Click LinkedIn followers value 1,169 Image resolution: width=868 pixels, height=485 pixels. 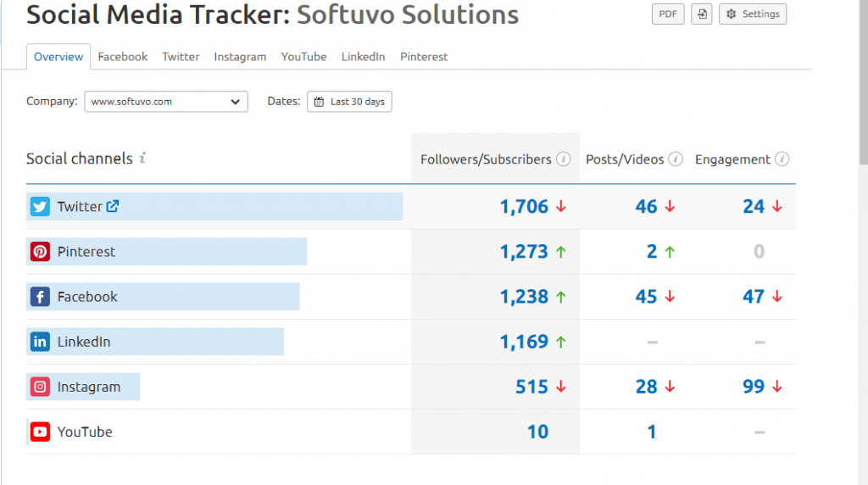point(524,342)
